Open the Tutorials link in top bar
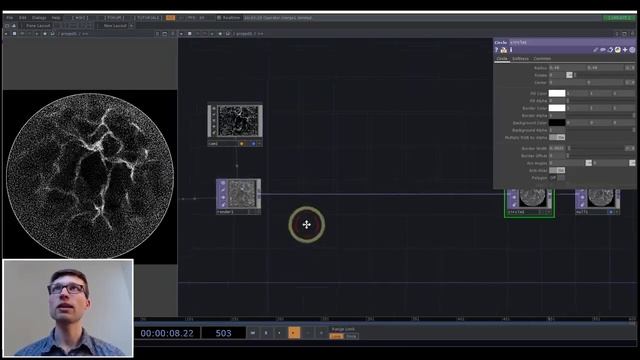This screenshot has width=640, height=360. [x=148, y=18]
